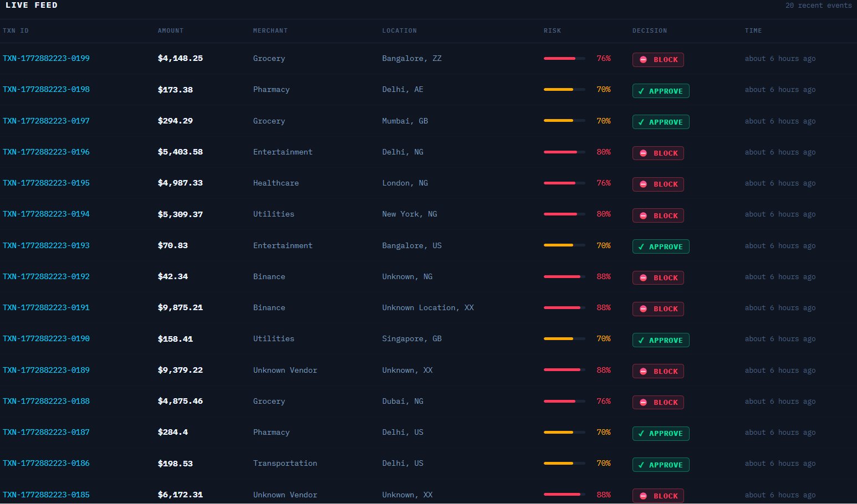Image resolution: width=857 pixels, height=504 pixels.
Task: Click the checkmark icon in row TXN-1772882223-0193
Action: point(641,247)
